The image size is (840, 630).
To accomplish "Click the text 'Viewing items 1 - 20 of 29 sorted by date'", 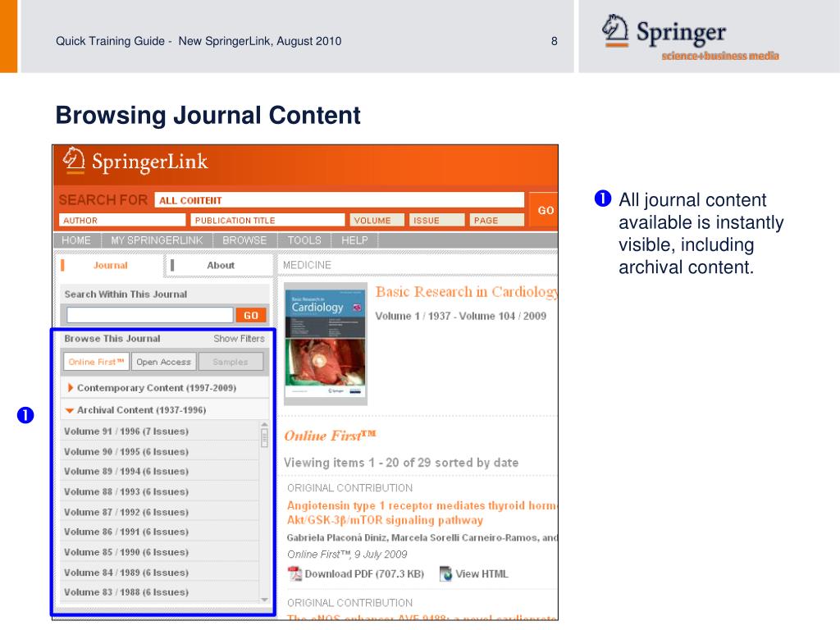I will 401,463.
